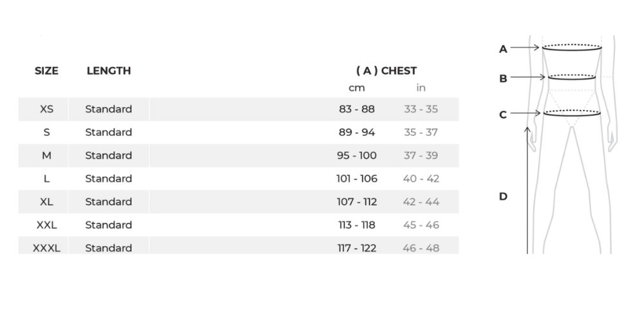Click the letter A label beside the diagram
The image size is (644, 309).
coord(504,49)
